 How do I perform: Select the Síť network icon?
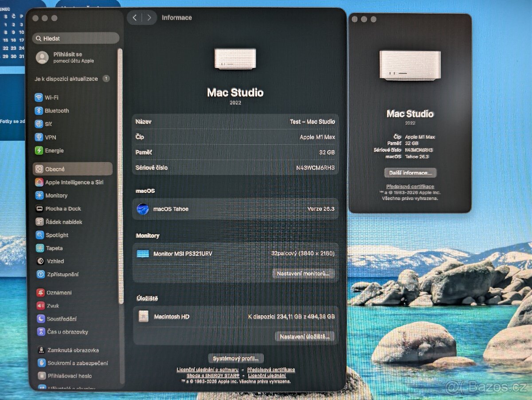pos(39,124)
